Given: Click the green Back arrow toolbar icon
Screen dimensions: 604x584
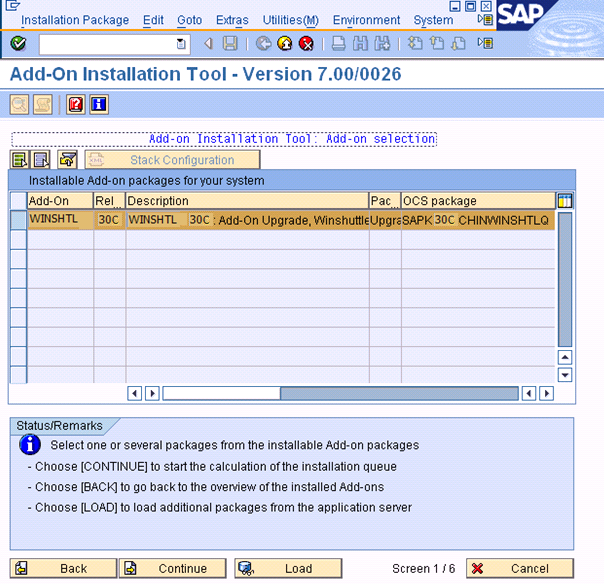Looking at the screenshot, I should [263, 43].
